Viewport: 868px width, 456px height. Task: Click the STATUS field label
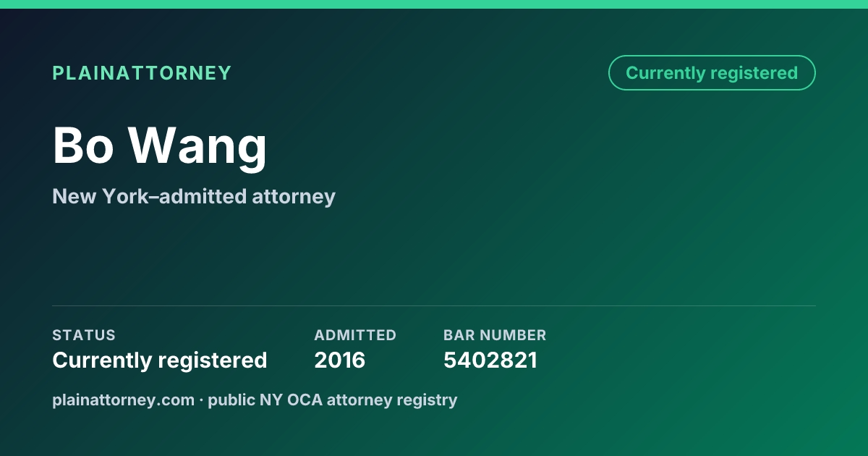point(84,335)
